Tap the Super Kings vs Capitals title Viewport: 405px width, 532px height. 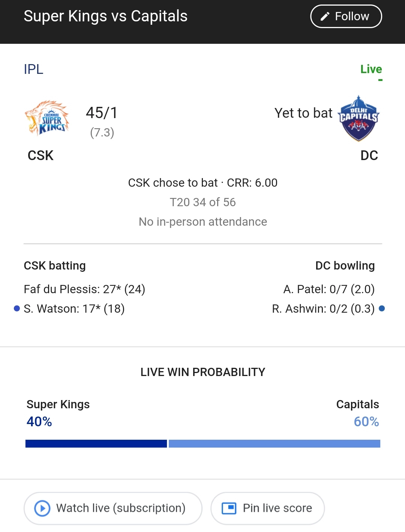[105, 16]
